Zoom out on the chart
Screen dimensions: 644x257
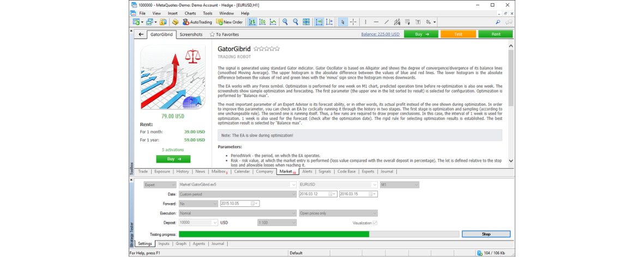pos(296,22)
